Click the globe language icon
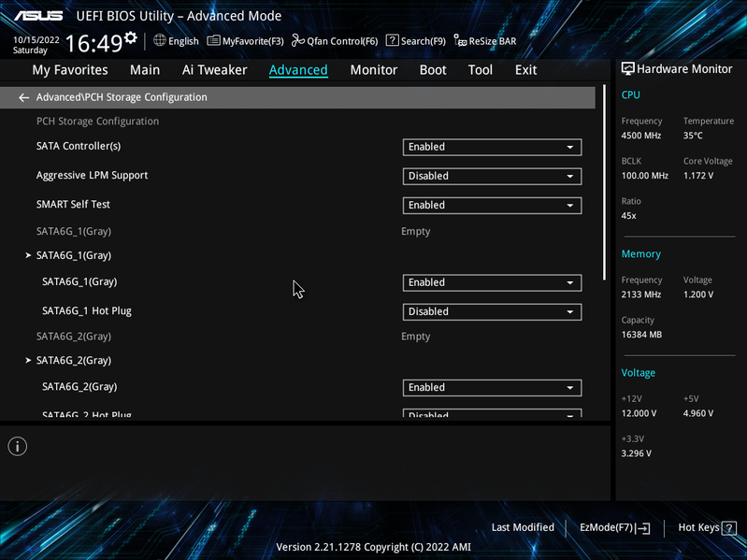 160,40
